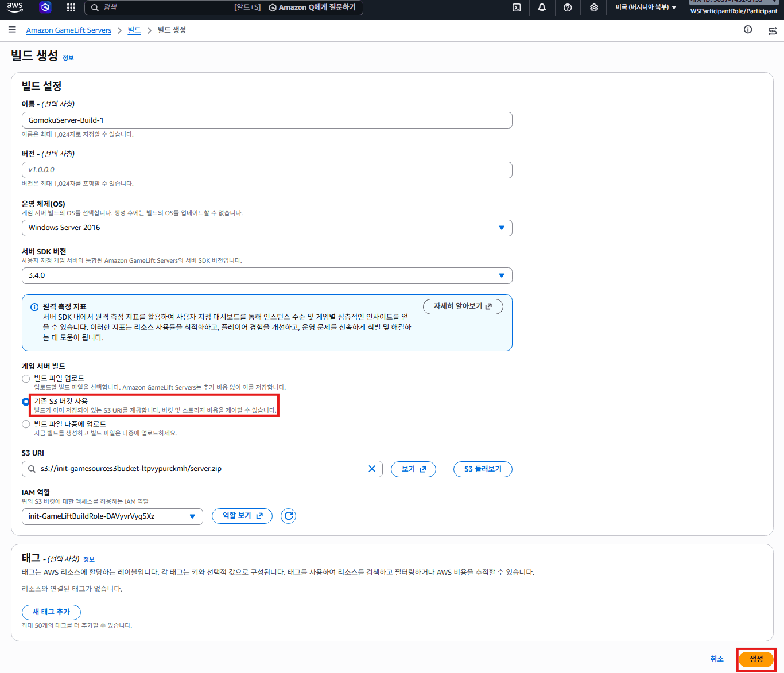Viewport: 784px width, 673px height.
Task: Click the Amazon Q에게 질문하기 button
Action: (x=313, y=7)
